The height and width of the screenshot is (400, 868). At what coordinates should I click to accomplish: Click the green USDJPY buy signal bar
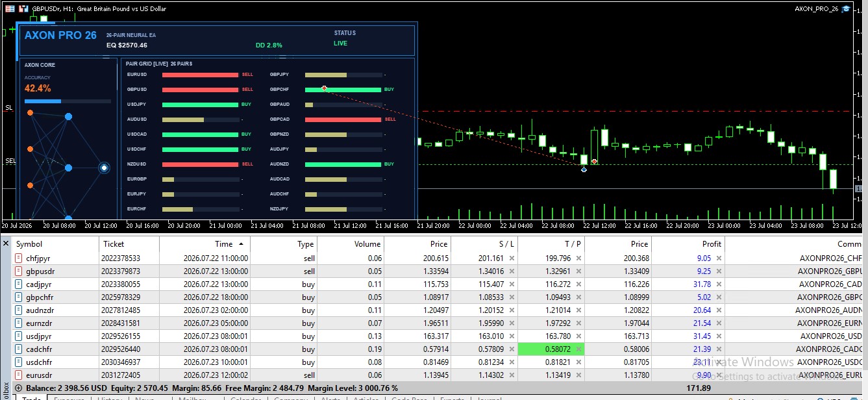pyautogui.click(x=200, y=105)
